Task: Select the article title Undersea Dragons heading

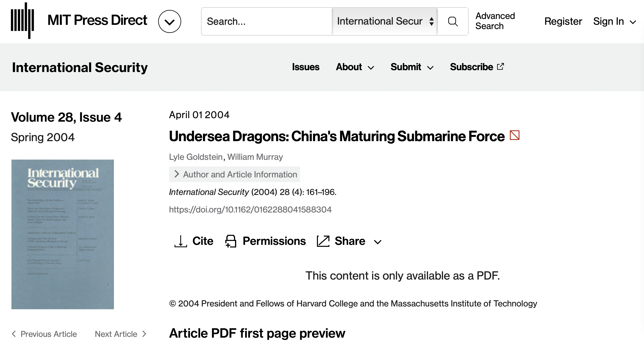Action: [337, 136]
